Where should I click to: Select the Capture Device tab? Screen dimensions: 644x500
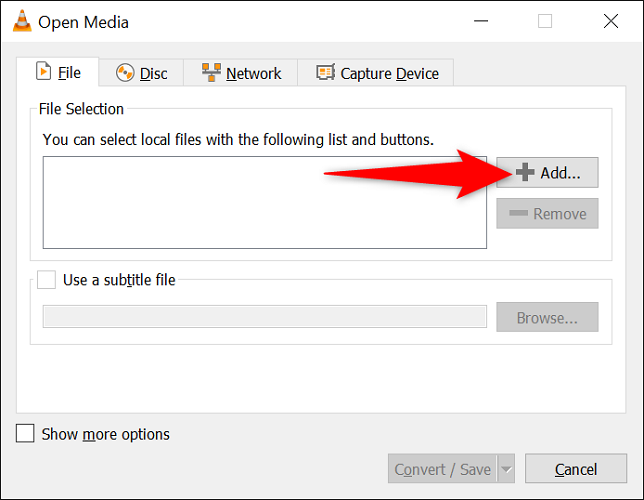(x=377, y=73)
